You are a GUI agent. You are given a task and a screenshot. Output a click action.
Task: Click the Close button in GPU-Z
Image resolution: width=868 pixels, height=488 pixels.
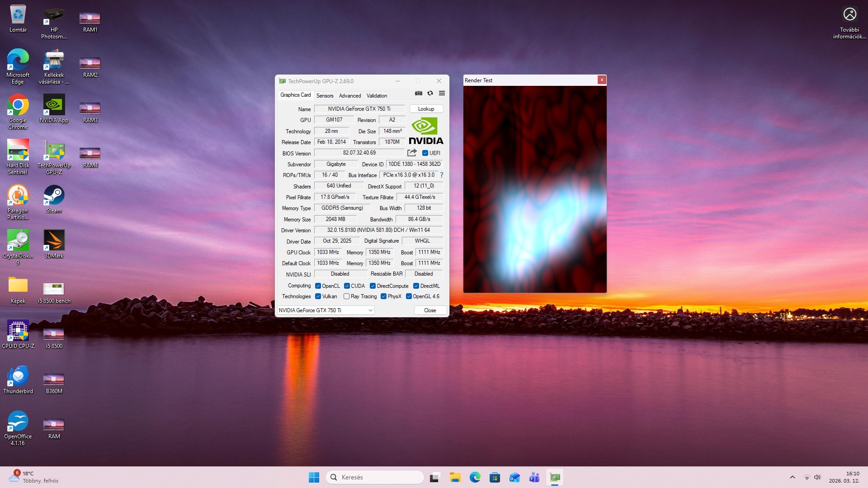(x=430, y=310)
